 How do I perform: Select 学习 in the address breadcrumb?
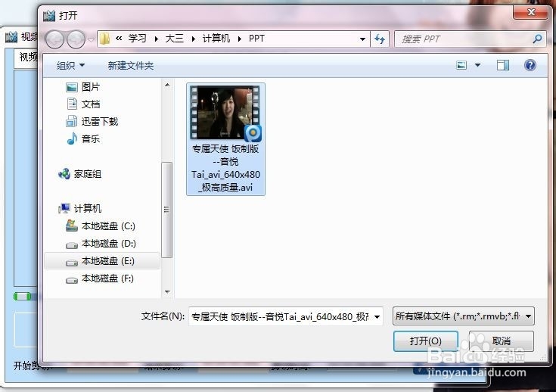137,39
